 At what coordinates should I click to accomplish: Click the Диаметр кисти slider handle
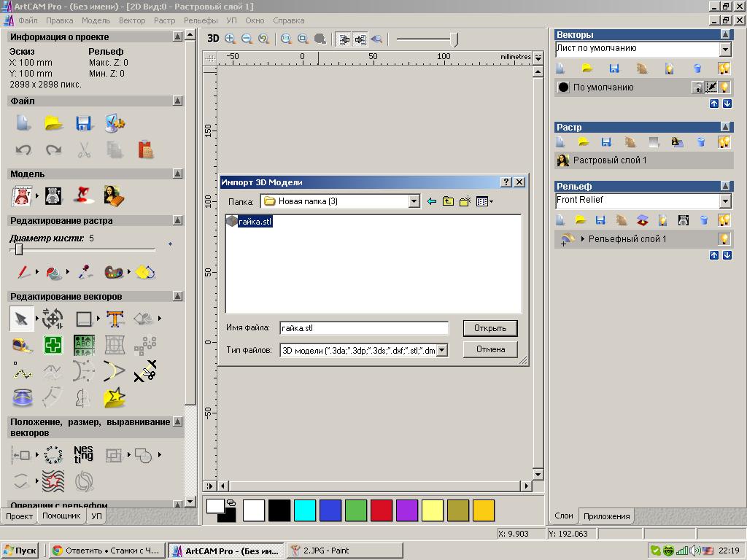[18, 249]
